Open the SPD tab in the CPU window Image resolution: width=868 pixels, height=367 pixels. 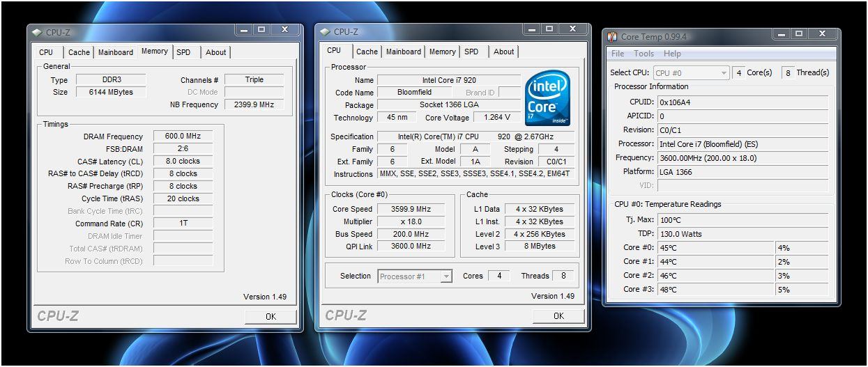pyautogui.click(x=471, y=52)
